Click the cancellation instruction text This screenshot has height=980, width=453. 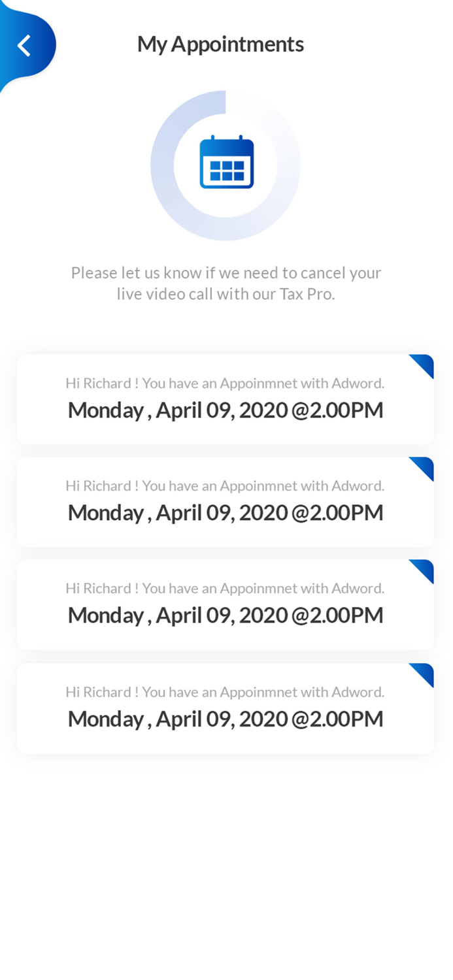(x=226, y=283)
